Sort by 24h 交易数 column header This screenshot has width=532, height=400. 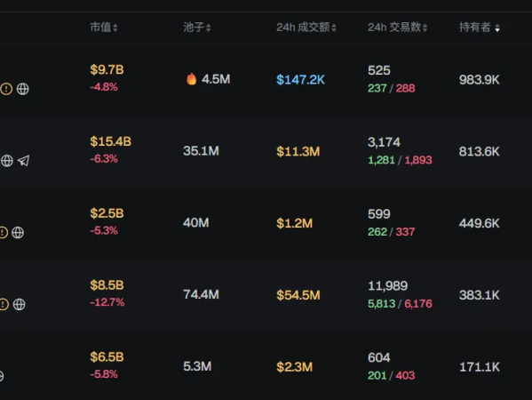click(398, 28)
